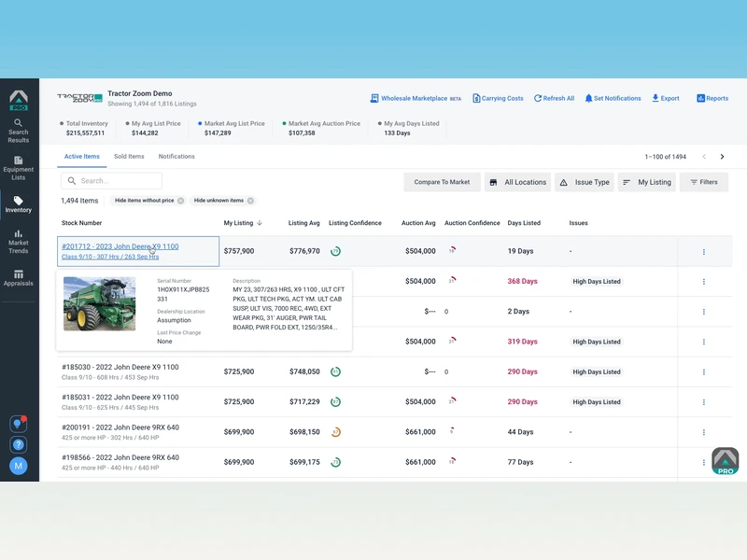Click the combine photo thumbnail
747x560 pixels.
pyautogui.click(x=100, y=304)
